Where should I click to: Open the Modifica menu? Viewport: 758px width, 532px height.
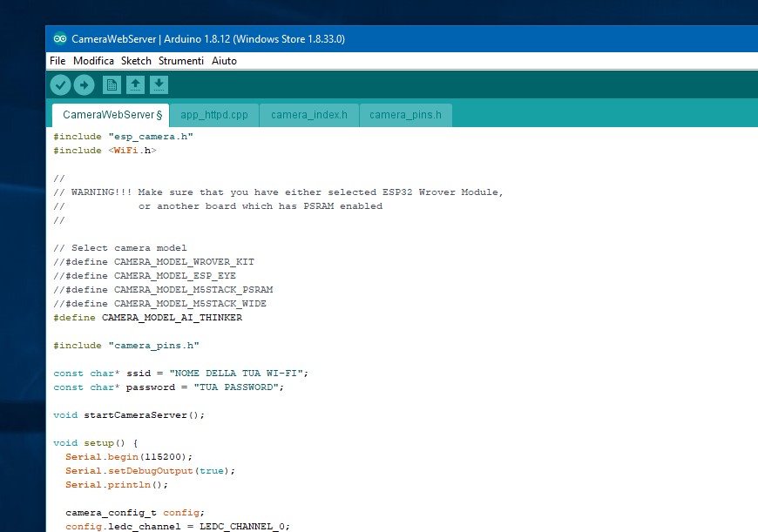point(93,61)
